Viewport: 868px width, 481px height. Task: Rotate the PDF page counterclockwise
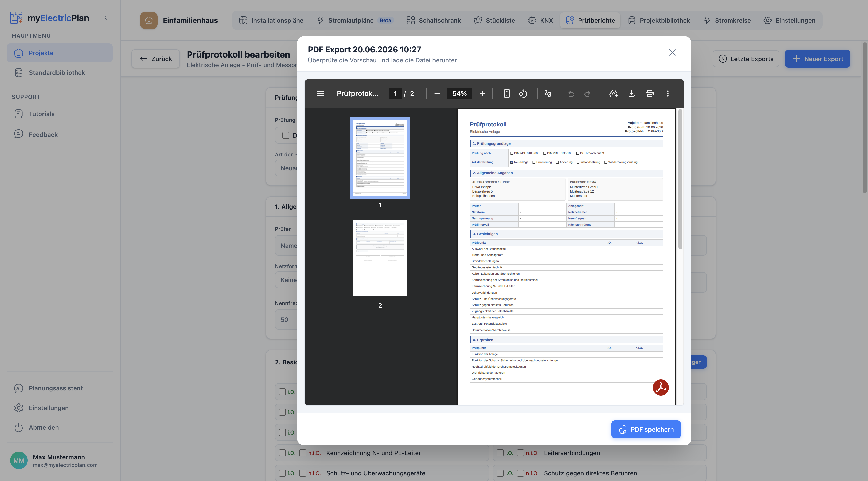(523, 94)
